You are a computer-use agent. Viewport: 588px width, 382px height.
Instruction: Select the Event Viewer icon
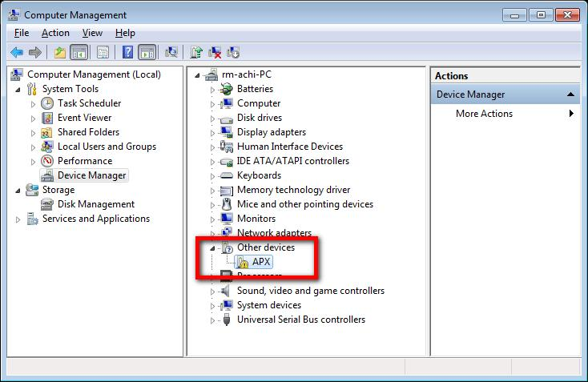point(47,118)
